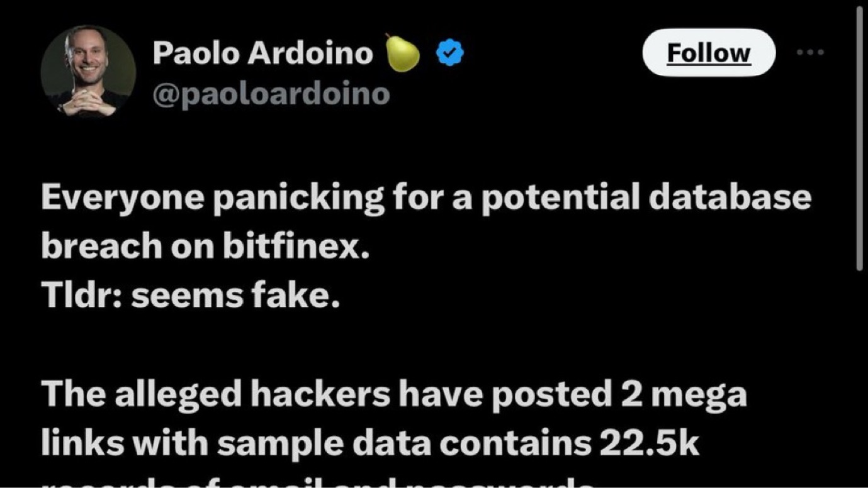
Task: Click the word "breach" in the tweet
Action: [102, 247]
